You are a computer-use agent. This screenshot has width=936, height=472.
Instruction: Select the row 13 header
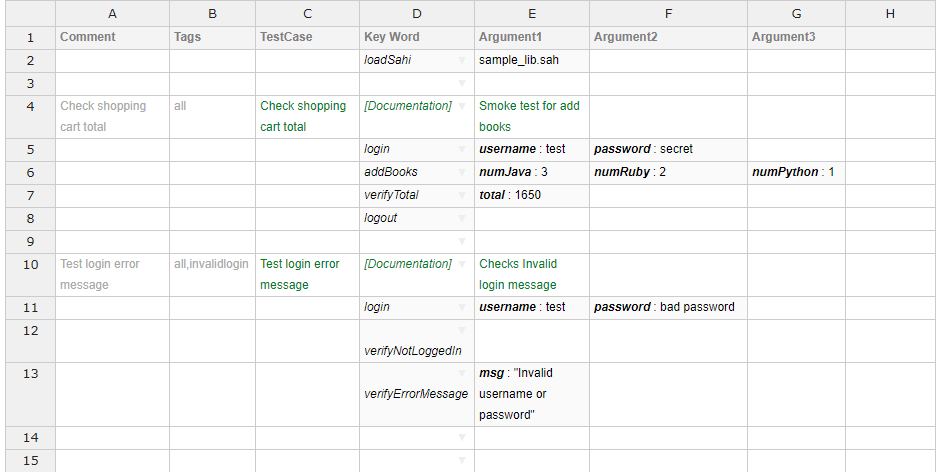(28, 373)
